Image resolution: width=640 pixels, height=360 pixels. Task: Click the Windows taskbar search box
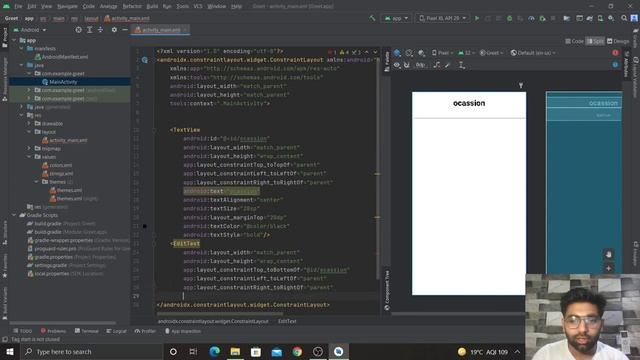[x=91, y=351]
